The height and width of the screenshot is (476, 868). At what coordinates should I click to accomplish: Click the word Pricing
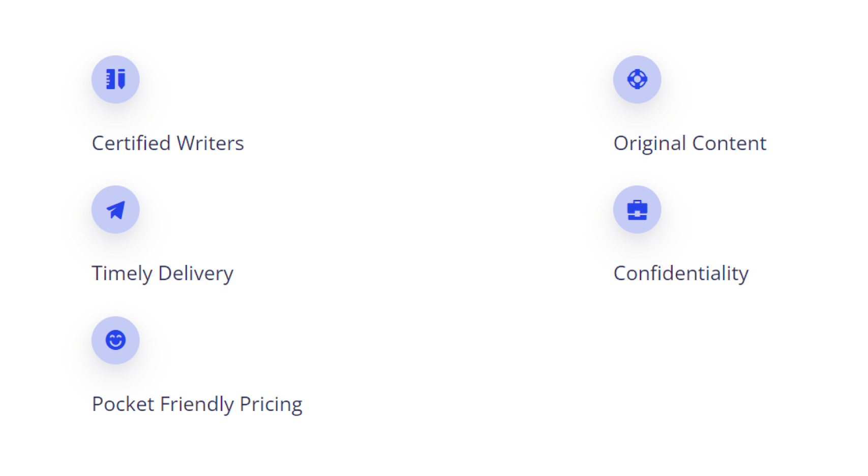pos(271,405)
